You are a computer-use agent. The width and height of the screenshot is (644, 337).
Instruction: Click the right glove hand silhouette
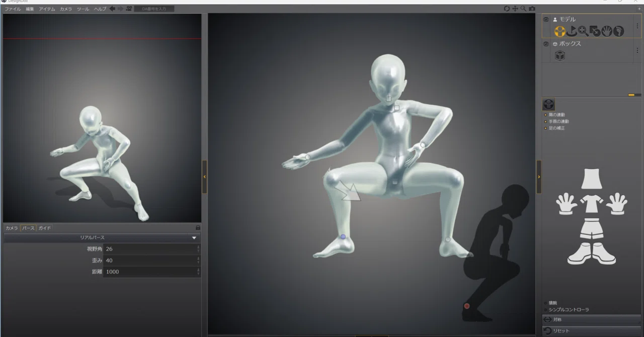click(x=617, y=204)
